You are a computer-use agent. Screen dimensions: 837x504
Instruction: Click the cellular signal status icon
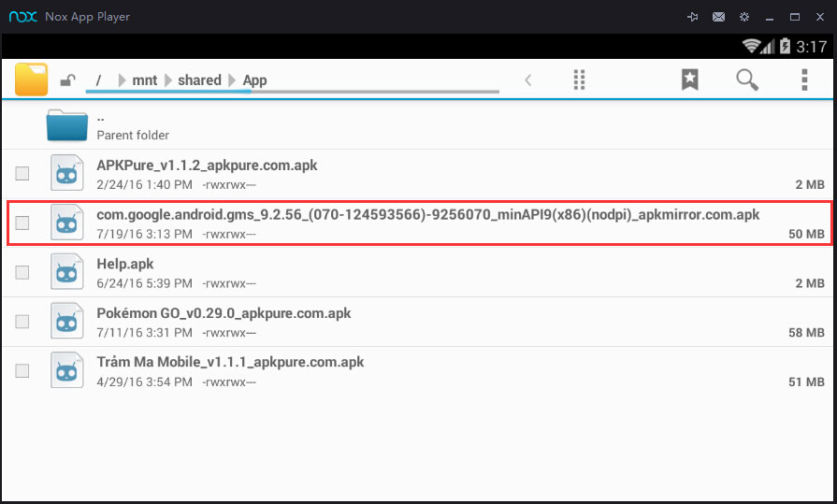tap(768, 47)
